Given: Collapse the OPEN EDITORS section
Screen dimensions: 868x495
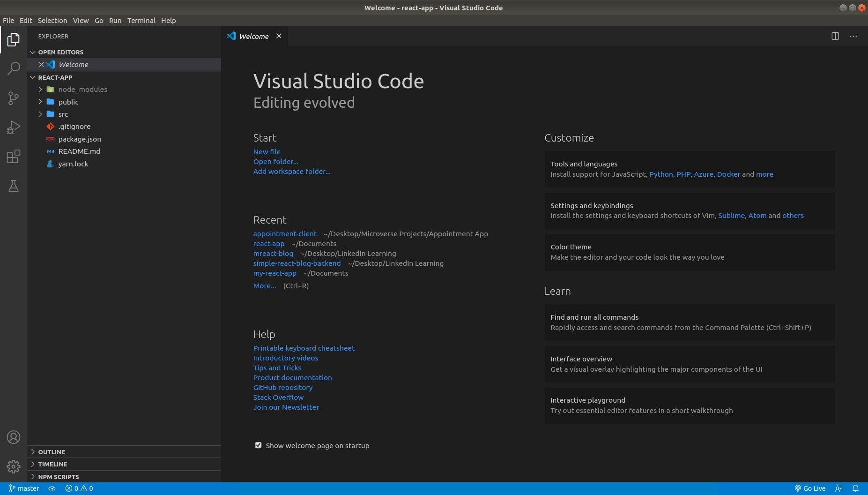Looking at the screenshot, I should (60, 52).
